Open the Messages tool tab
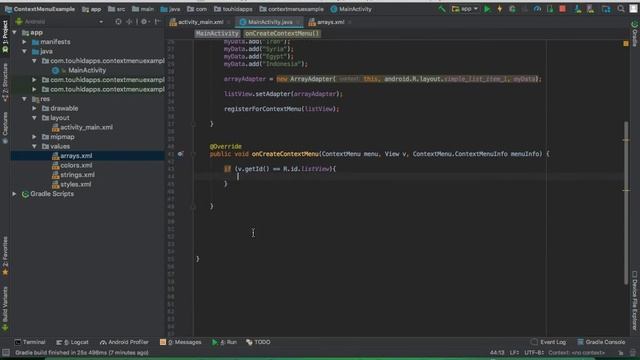This screenshot has height=360, width=640. coord(181,342)
